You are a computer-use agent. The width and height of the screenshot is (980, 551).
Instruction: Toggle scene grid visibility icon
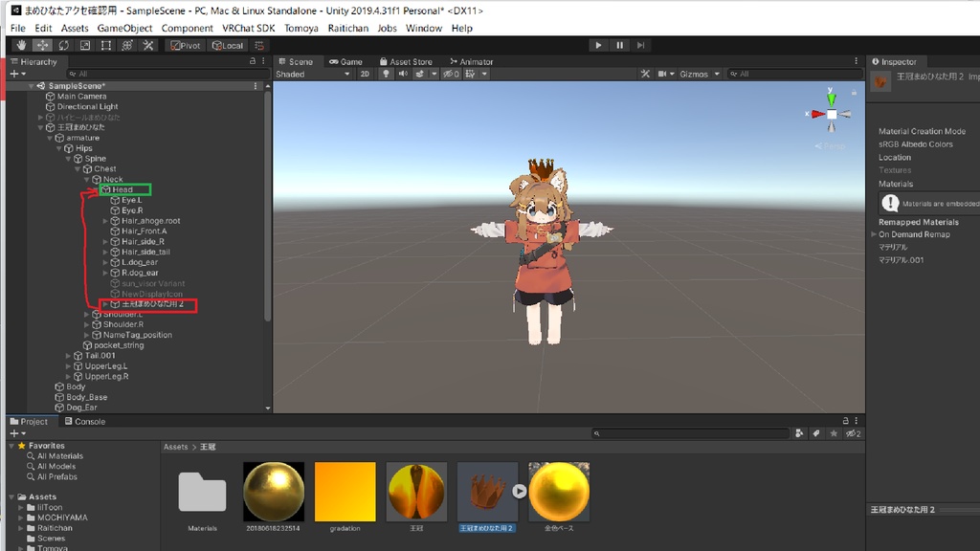click(x=470, y=74)
